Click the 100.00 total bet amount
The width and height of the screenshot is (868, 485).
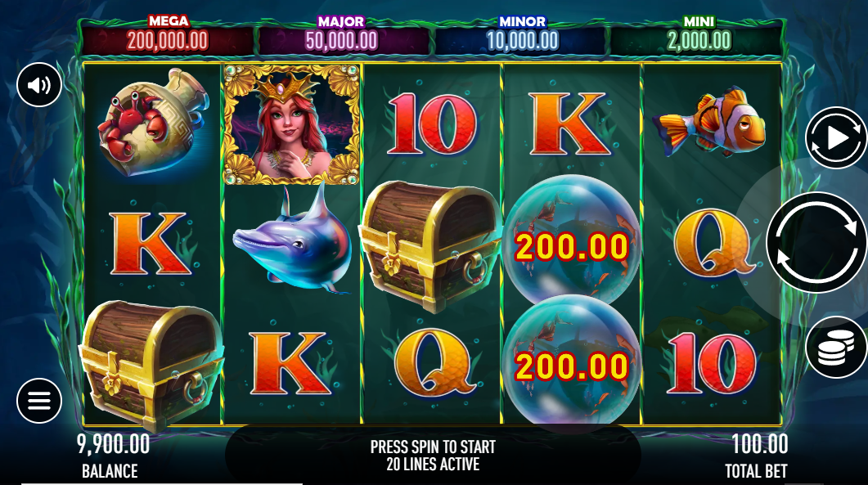pos(759,444)
